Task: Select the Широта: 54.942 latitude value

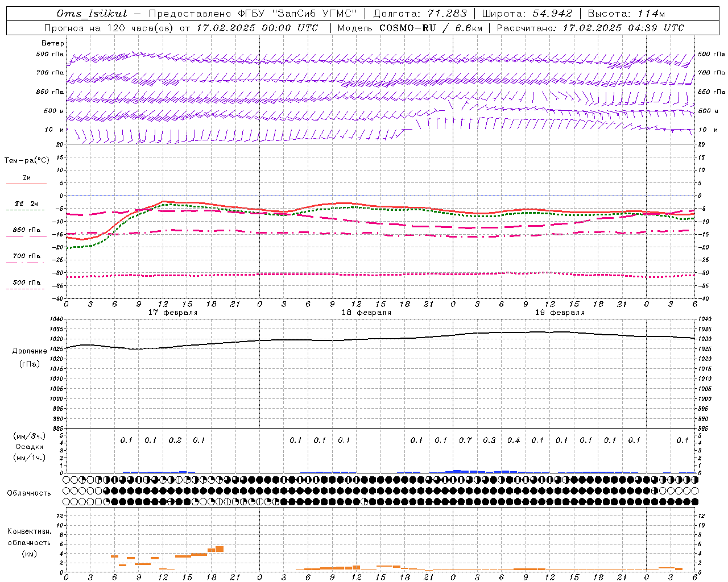Action: (527, 14)
